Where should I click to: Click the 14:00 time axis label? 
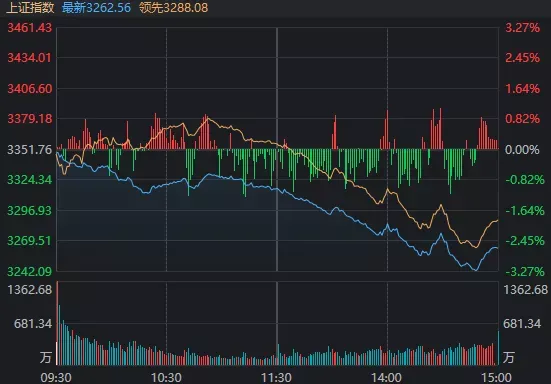[x=387, y=378]
